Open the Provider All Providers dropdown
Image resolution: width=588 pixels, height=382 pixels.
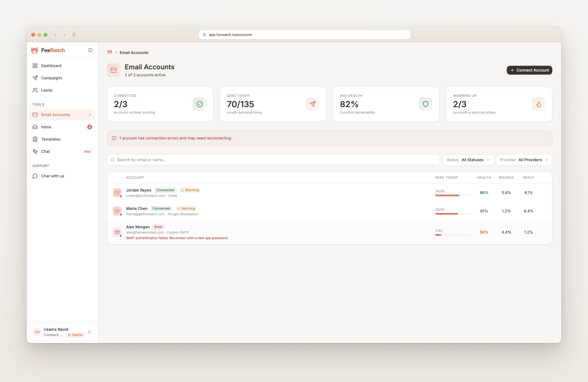(x=524, y=160)
